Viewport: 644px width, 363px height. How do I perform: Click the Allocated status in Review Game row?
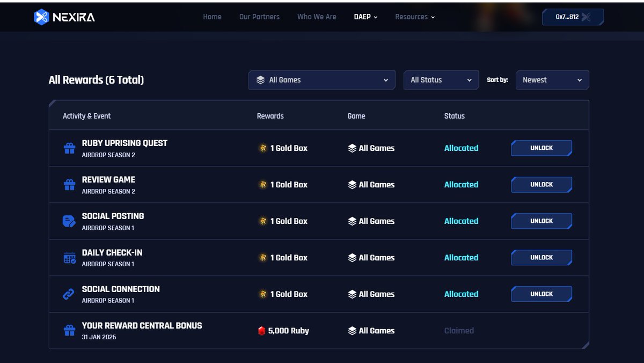tap(461, 185)
